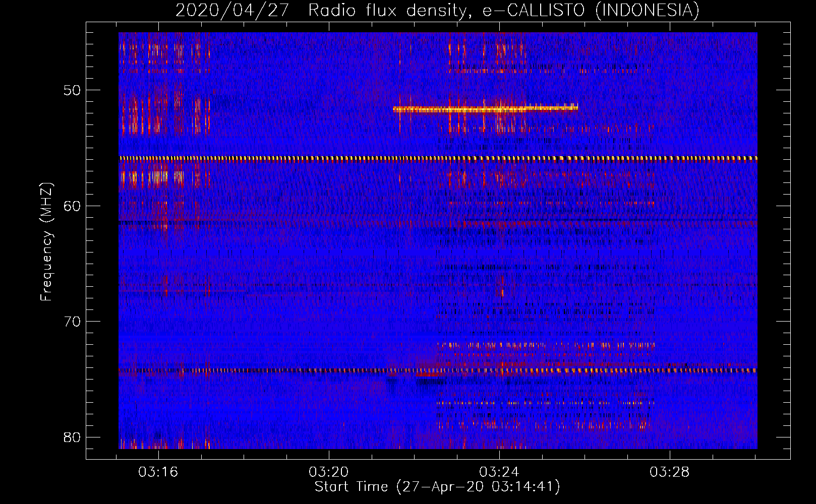
Task: Click the 03:16 time tick label
Action: click(158, 472)
